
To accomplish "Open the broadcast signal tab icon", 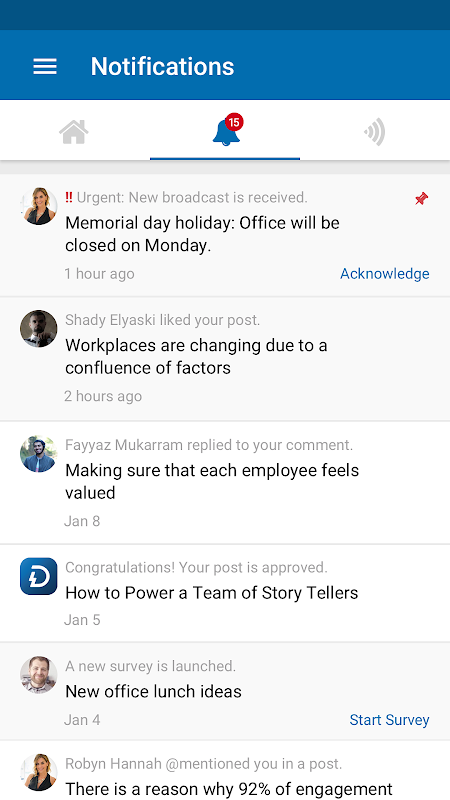I will click(x=375, y=132).
